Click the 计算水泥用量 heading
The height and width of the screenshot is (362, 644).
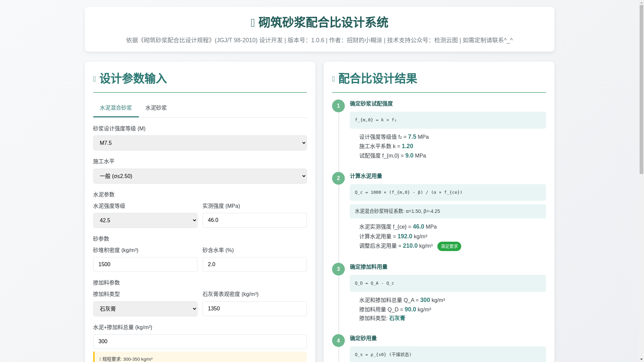point(366,176)
